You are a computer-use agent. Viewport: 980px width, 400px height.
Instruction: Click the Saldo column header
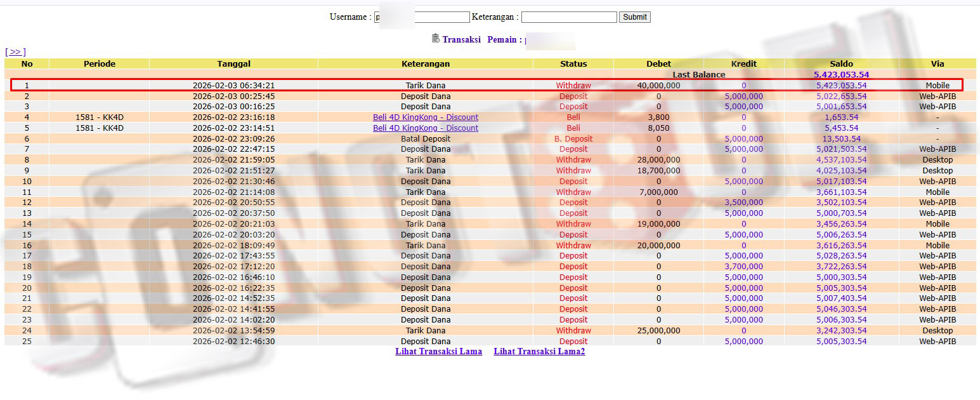(841, 63)
